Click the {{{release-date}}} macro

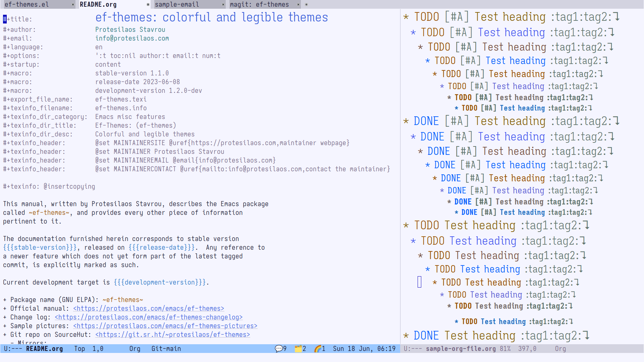[161, 247]
